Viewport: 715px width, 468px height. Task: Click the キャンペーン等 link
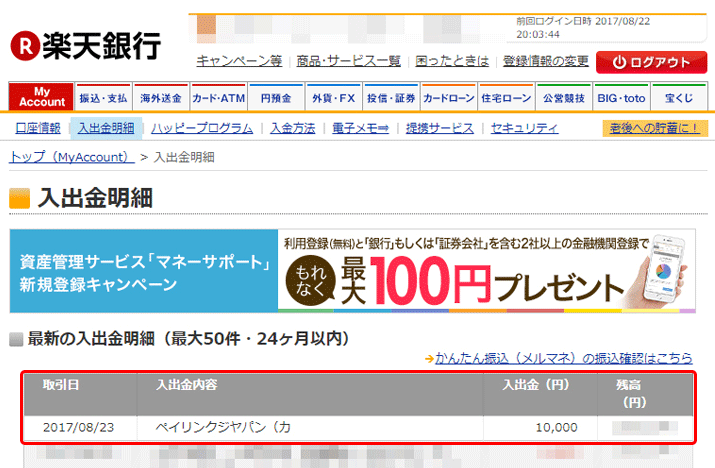coord(239,61)
